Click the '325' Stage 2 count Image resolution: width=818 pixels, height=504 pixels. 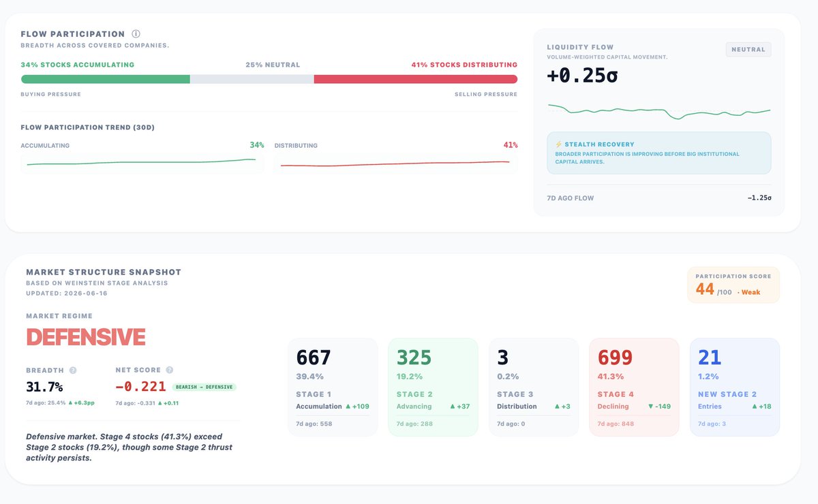coord(414,358)
